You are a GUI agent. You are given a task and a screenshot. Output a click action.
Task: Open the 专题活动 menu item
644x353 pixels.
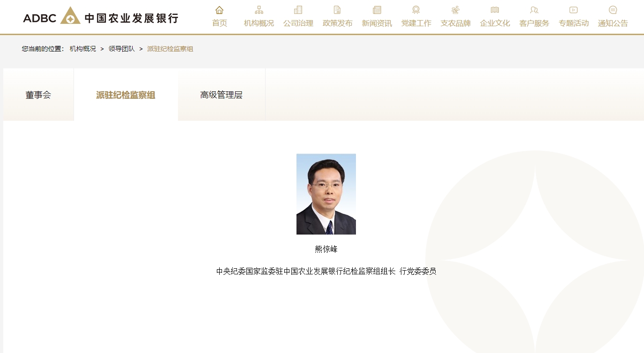pyautogui.click(x=574, y=23)
